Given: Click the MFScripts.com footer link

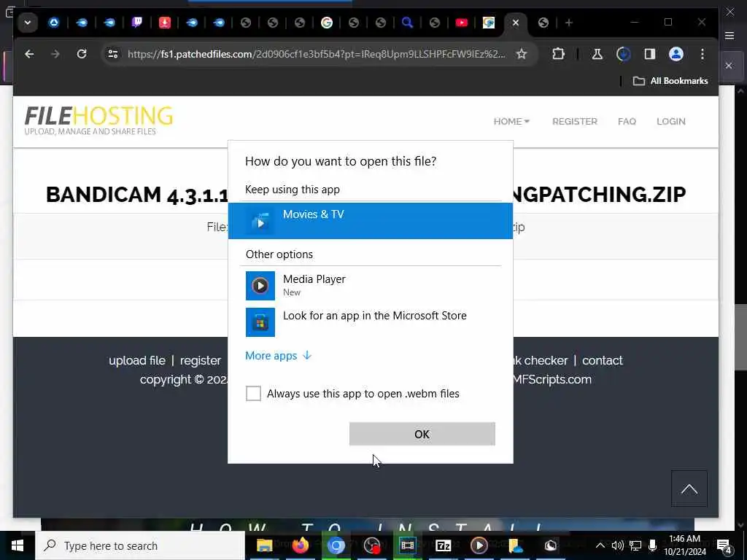Looking at the screenshot, I should point(552,379).
